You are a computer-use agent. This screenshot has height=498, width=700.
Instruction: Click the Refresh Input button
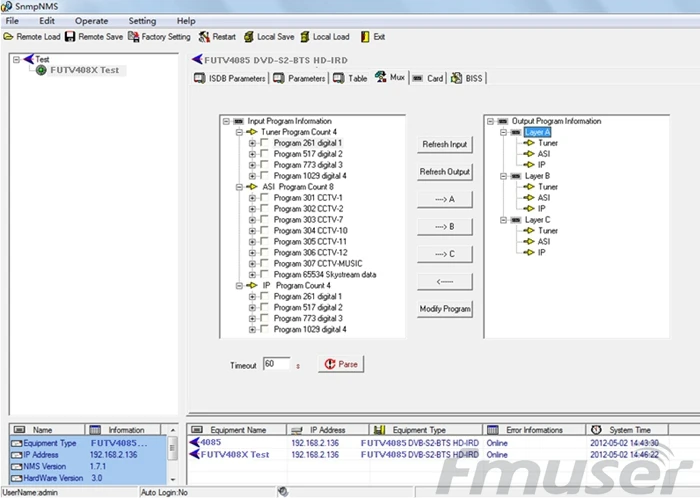[x=445, y=145]
